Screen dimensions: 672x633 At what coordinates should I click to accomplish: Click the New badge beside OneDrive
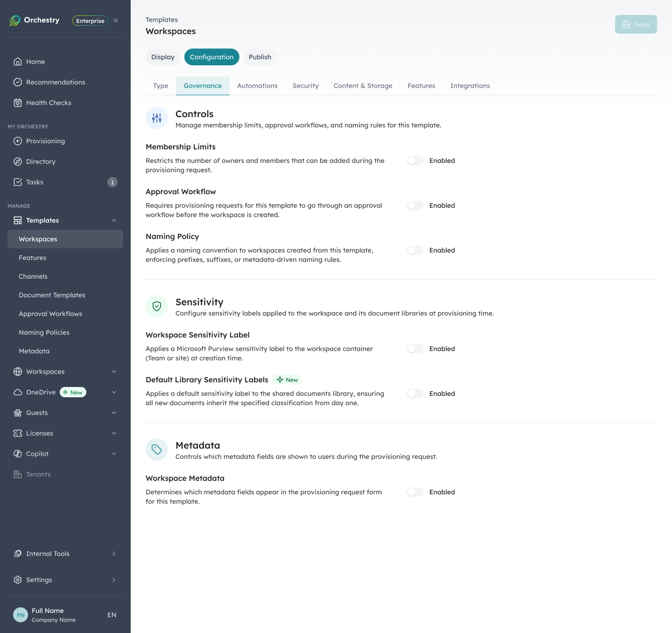[73, 392]
